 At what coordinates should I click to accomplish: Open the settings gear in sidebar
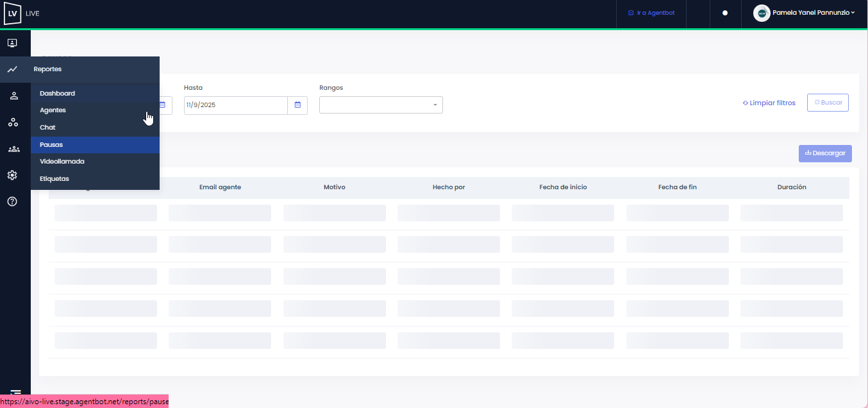click(x=12, y=175)
